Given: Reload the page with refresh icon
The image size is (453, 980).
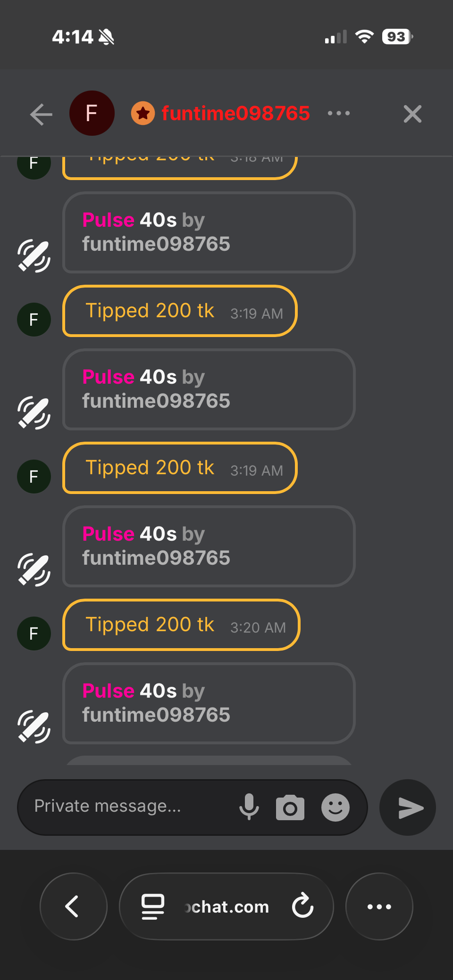Looking at the screenshot, I should (302, 906).
